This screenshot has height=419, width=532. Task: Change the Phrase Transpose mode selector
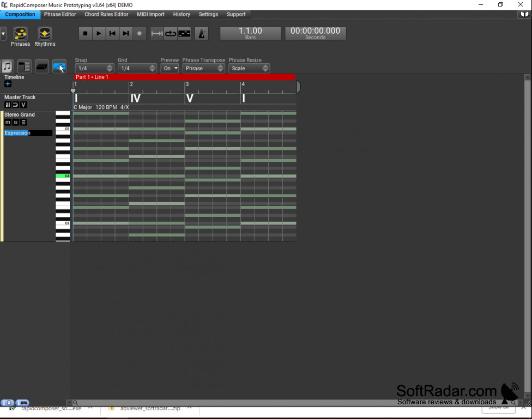point(203,68)
